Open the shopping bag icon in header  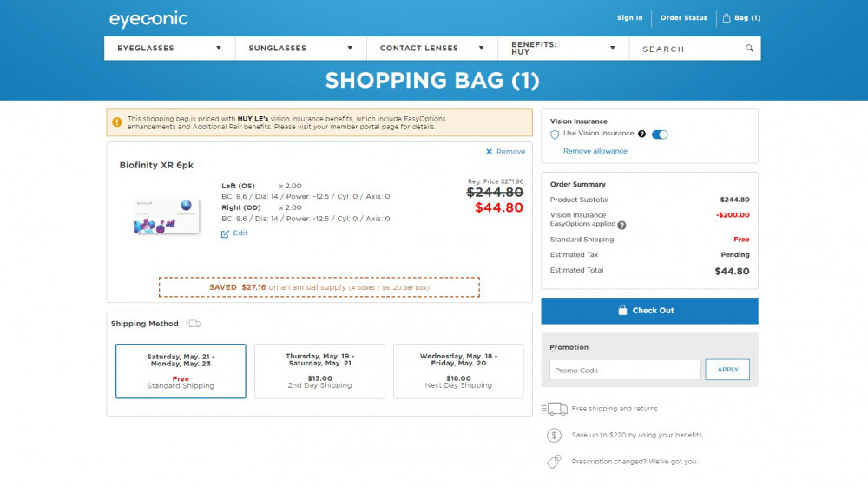(x=727, y=17)
